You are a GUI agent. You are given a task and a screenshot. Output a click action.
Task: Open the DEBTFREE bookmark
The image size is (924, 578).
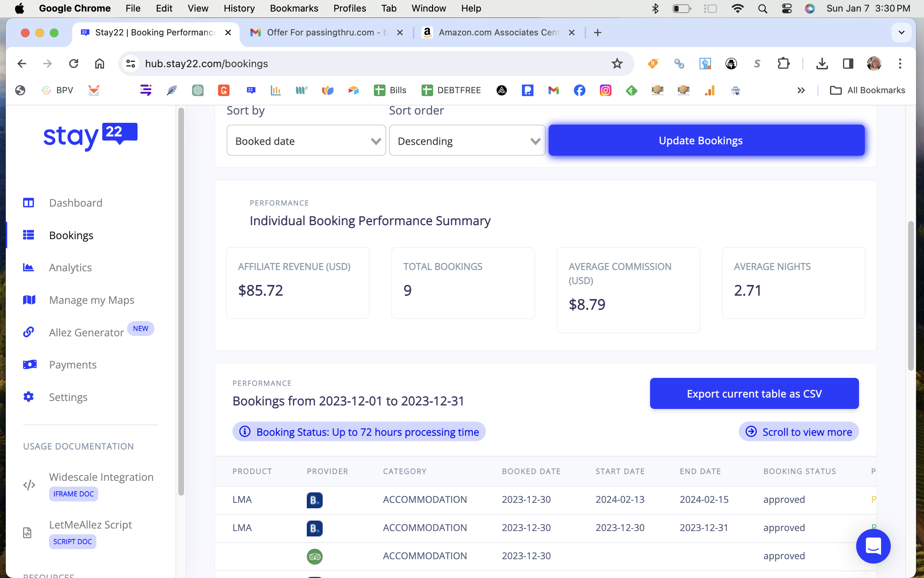[451, 90]
